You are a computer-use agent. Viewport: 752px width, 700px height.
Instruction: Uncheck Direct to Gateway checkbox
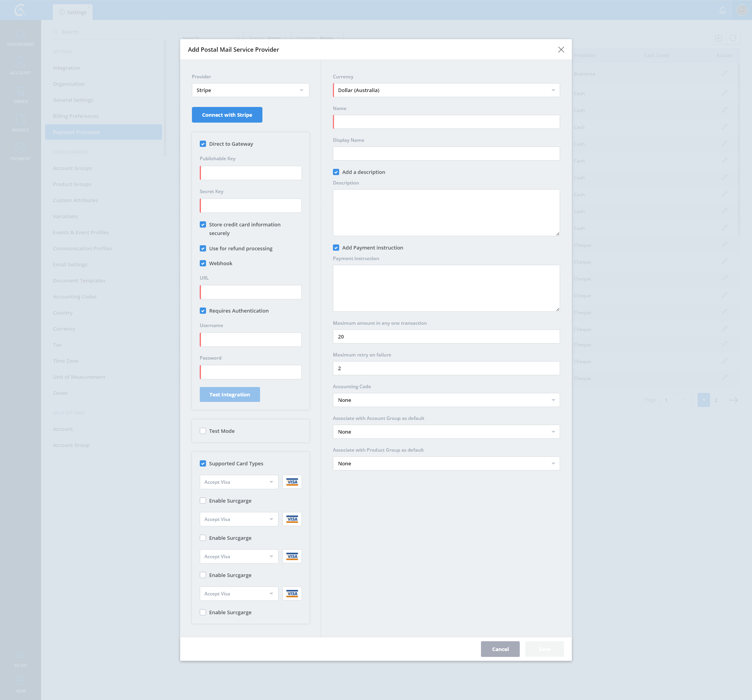pyautogui.click(x=203, y=144)
